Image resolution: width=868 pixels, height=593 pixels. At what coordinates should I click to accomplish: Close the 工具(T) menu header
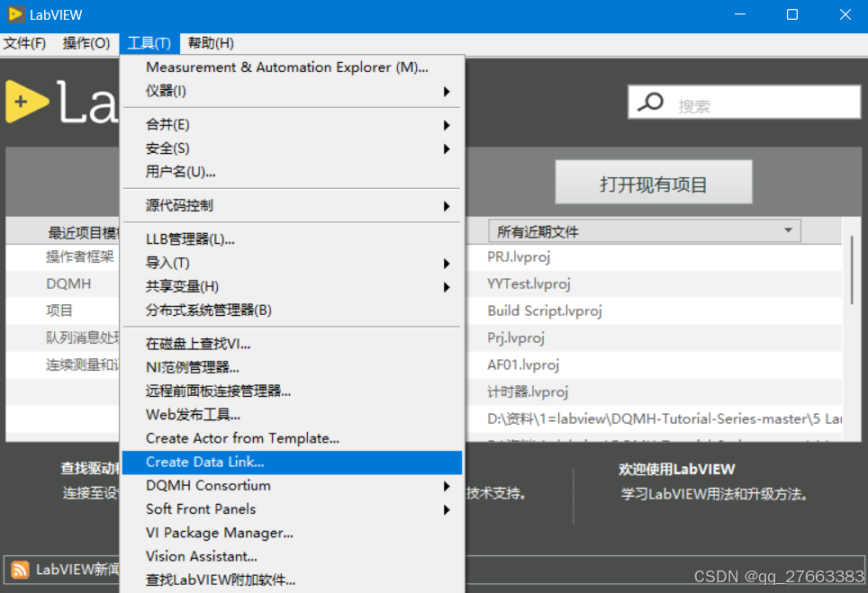149,43
